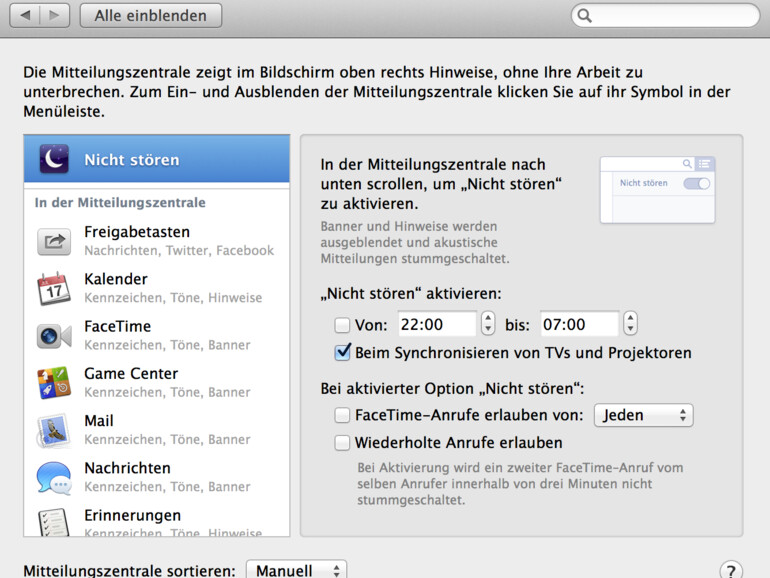
Task: Enable the Von scheduled time checkbox
Action: pyautogui.click(x=342, y=325)
